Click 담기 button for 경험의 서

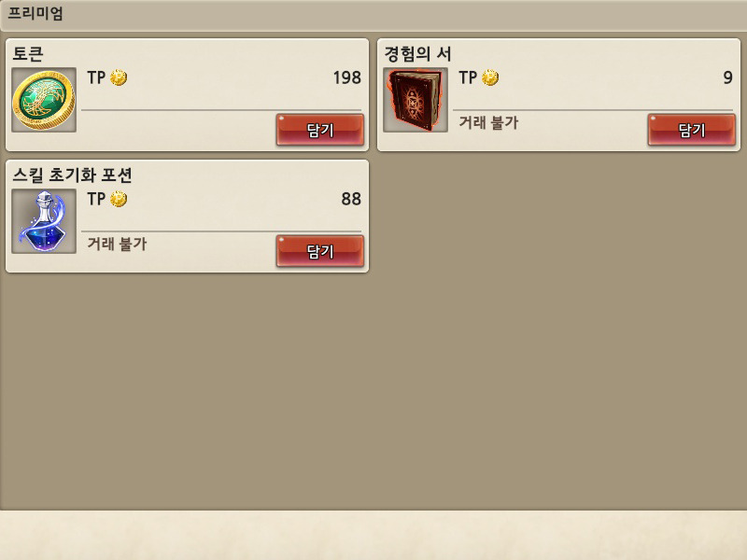coord(692,130)
